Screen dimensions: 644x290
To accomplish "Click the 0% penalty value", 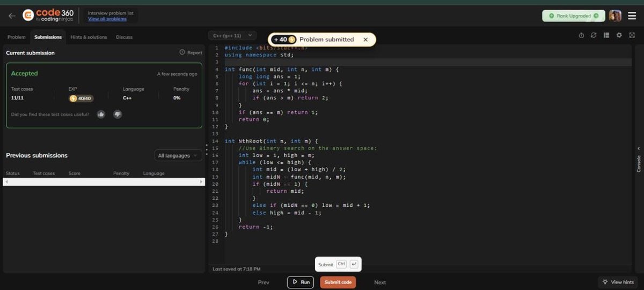I will [177, 98].
